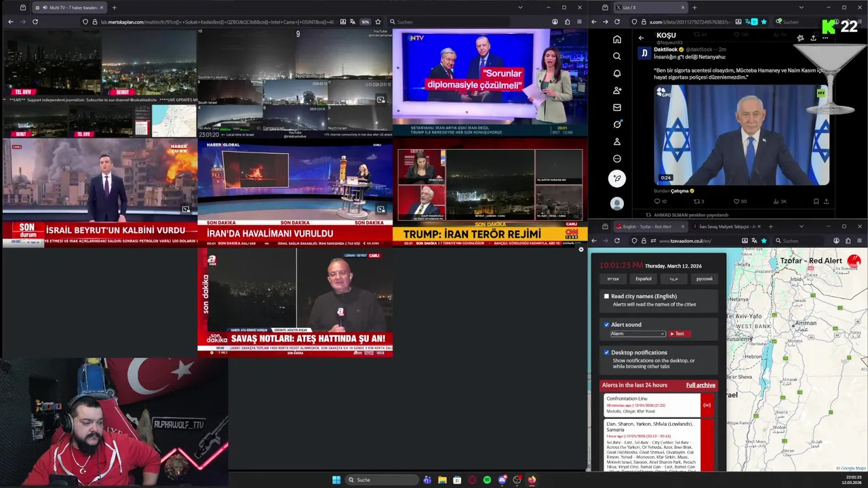Open File Explorer from the taskbar

442,480
